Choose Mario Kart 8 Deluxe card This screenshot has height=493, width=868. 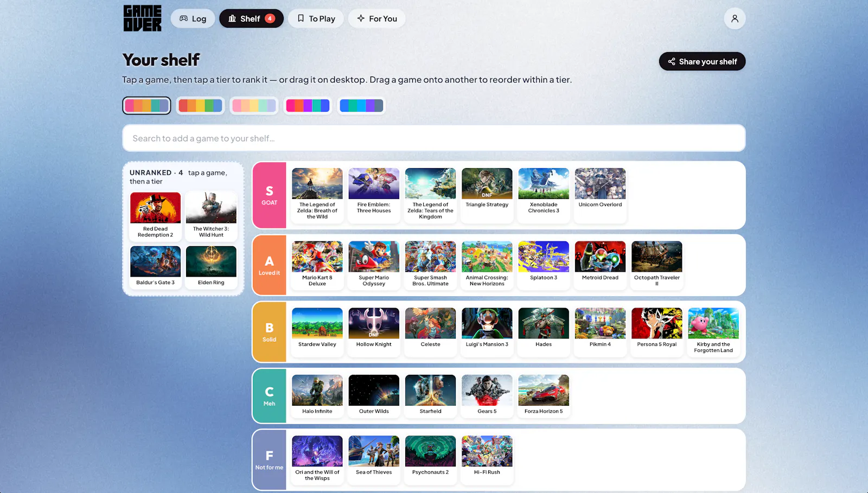click(x=317, y=265)
